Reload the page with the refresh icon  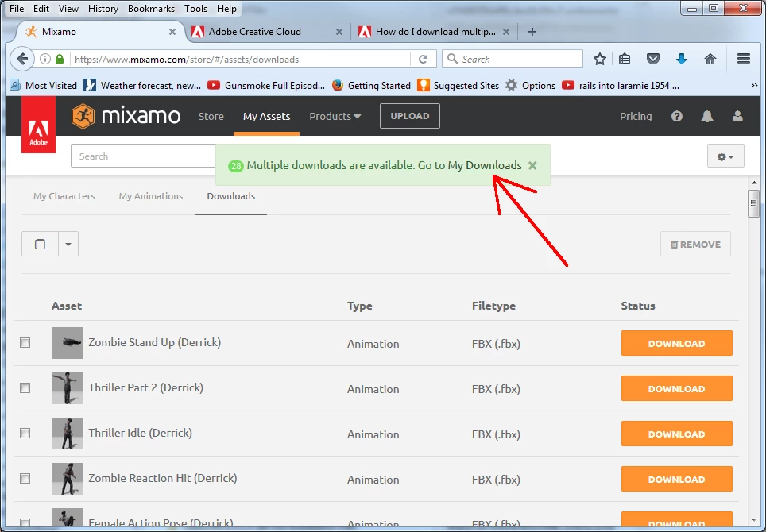click(x=423, y=59)
